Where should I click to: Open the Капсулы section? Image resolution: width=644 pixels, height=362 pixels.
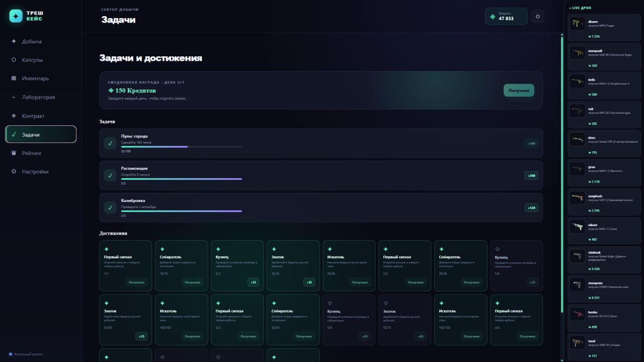(x=41, y=60)
